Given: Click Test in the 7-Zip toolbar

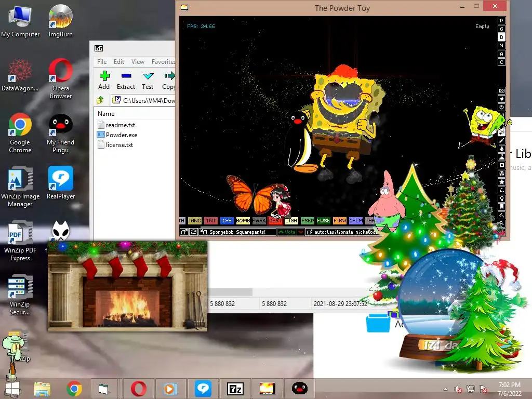Looking at the screenshot, I should tap(148, 81).
